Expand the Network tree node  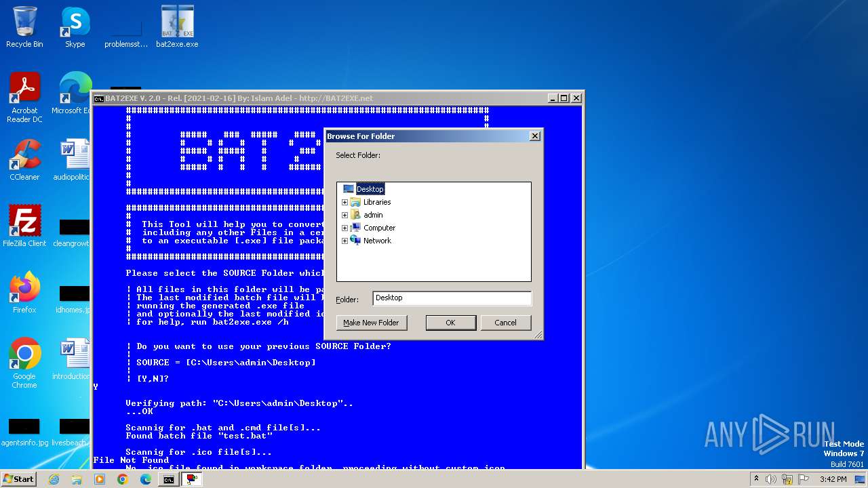(x=344, y=241)
